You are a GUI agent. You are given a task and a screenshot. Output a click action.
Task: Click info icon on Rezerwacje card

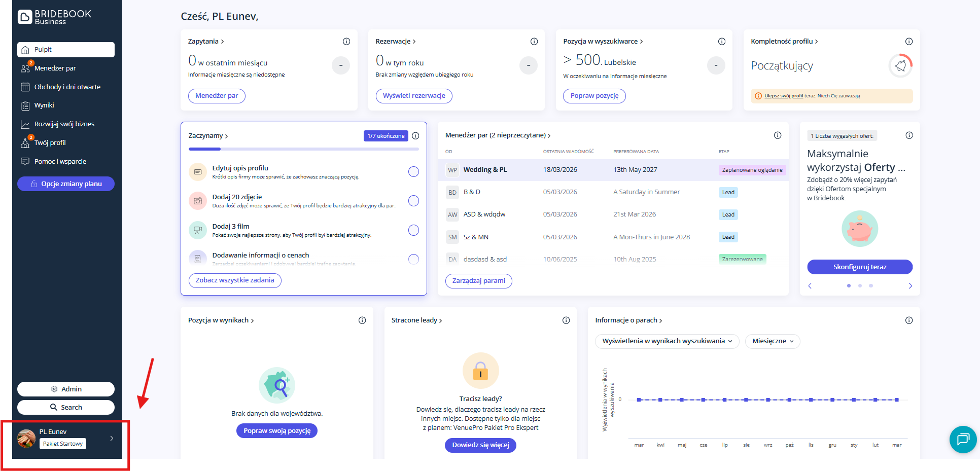coord(534,42)
